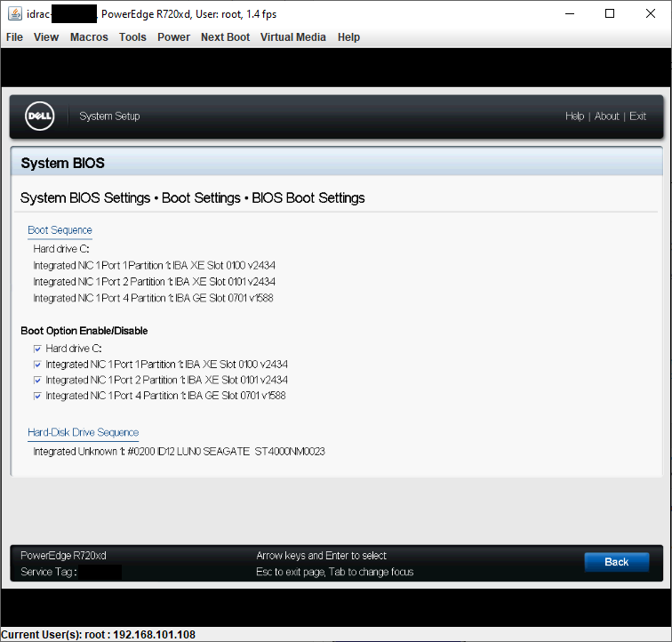This screenshot has width=672, height=642.
Task: Click the Help link in the System Setup header
Action: [575, 116]
